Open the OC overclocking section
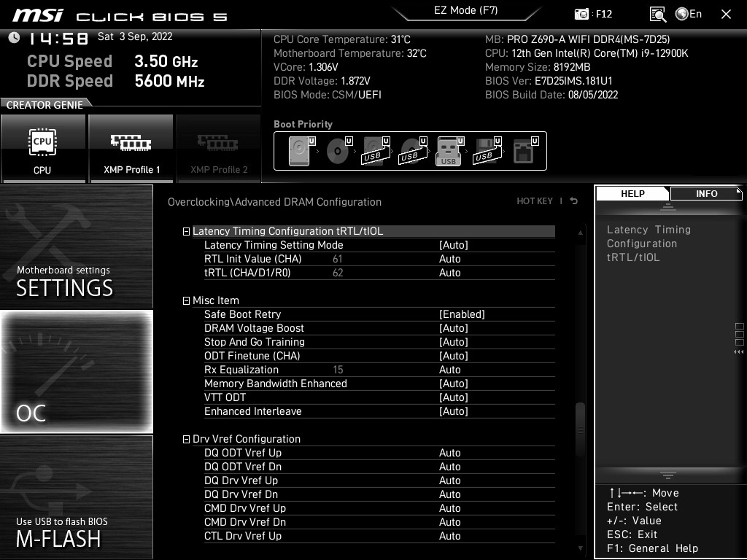The height and width of the screenshot is (560, 747). pos(76,372)
